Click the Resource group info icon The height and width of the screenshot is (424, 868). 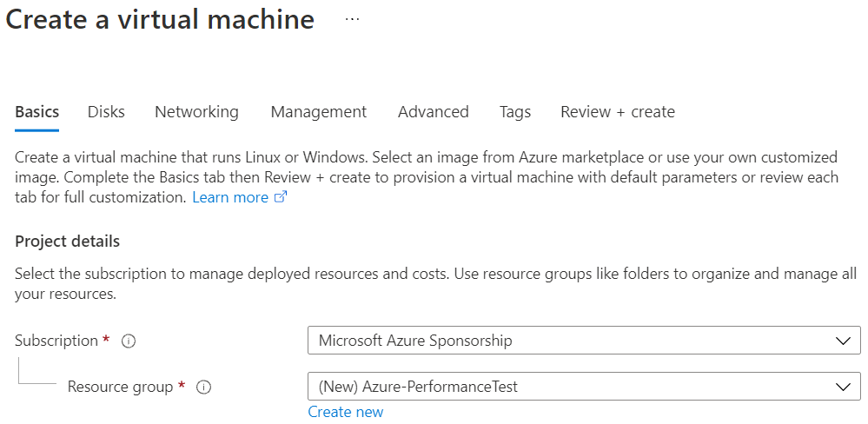[x=204, y=388]
